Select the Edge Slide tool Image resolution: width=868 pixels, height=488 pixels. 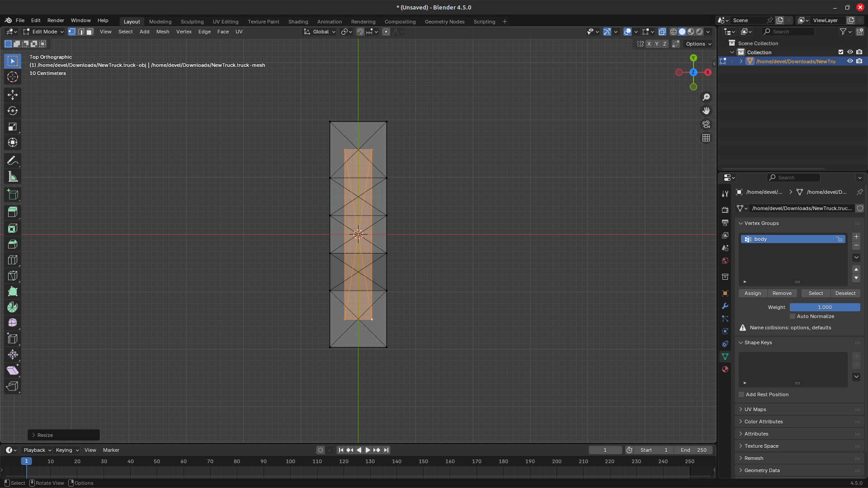[13, 339]
